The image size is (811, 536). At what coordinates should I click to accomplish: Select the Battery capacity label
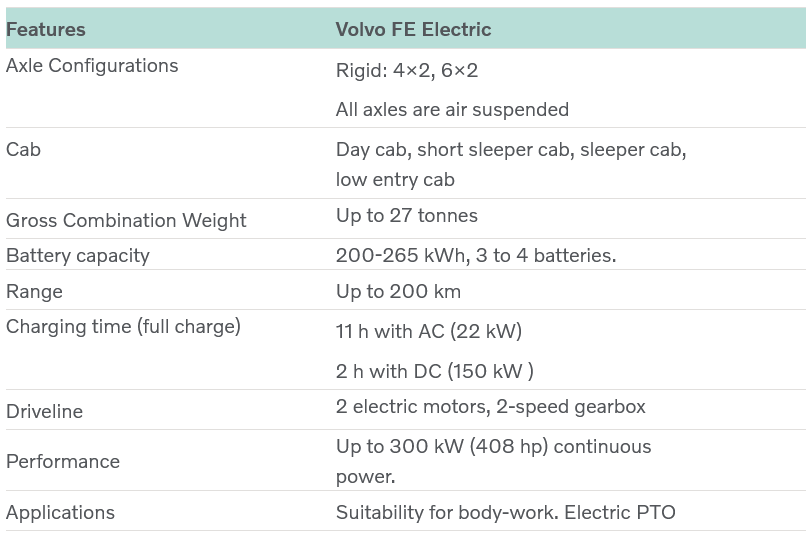[x=78, y=256]
